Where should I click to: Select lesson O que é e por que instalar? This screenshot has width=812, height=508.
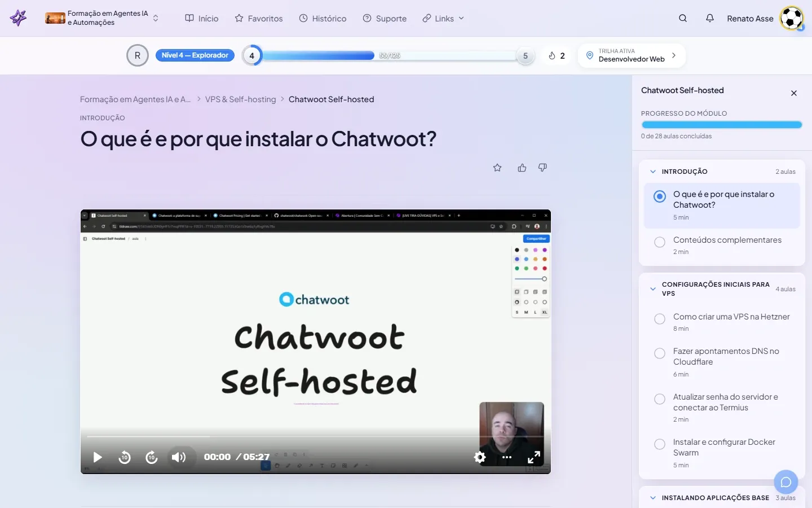(722, 205)
